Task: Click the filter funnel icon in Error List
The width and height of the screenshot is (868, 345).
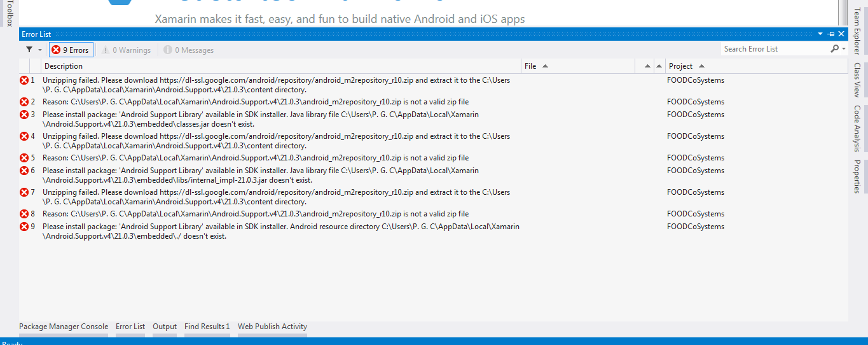Action: [29, 50]
